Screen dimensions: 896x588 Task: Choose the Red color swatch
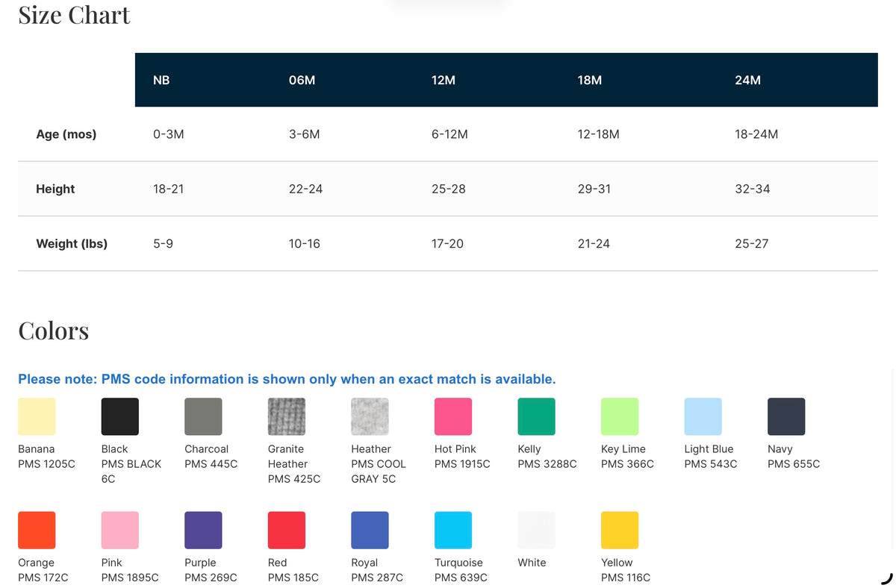[x=287, y=530]
